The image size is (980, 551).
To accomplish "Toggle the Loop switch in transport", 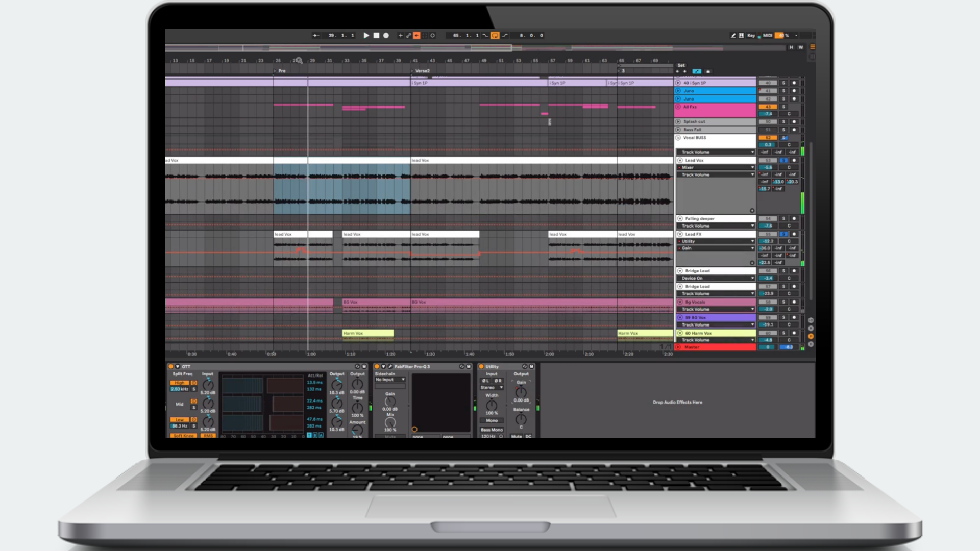I will pos(495,36).
